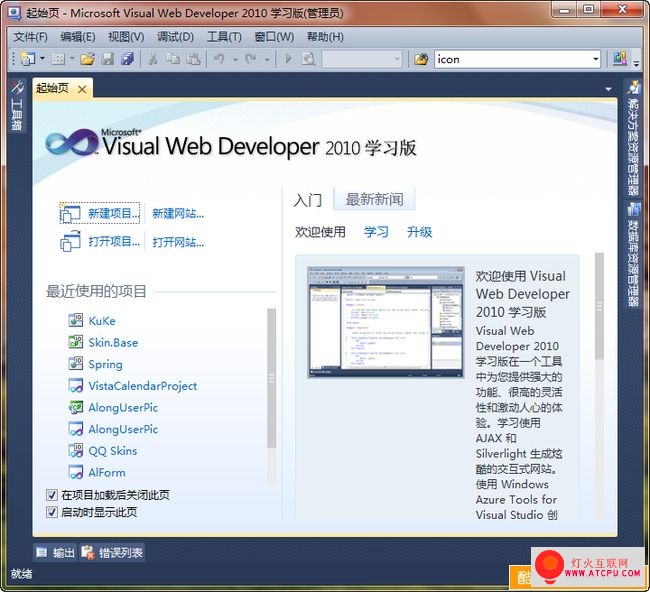Click the Cut scissors icon
Screen dimensions: 650x592
(153, 59)
